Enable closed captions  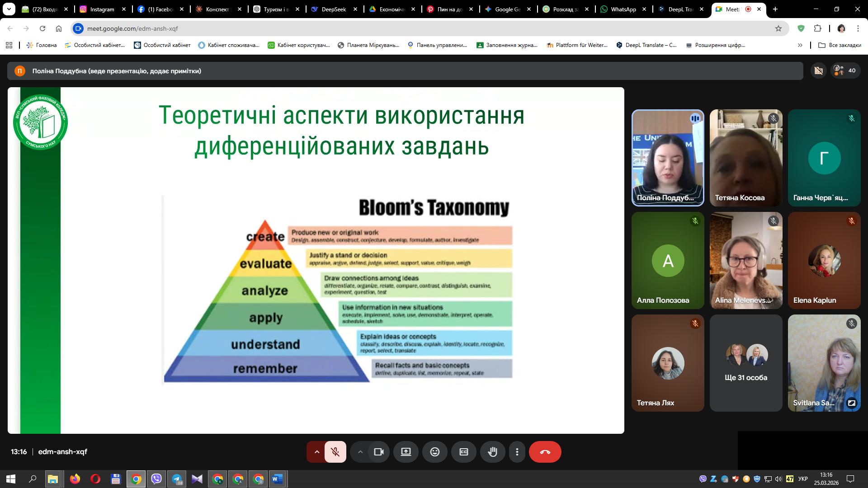(464, 451)
